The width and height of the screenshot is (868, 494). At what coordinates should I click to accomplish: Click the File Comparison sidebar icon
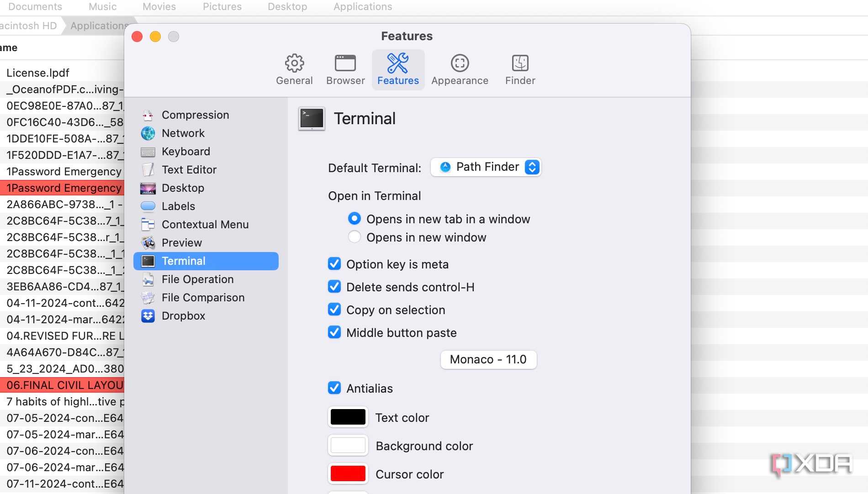(148, 298)
